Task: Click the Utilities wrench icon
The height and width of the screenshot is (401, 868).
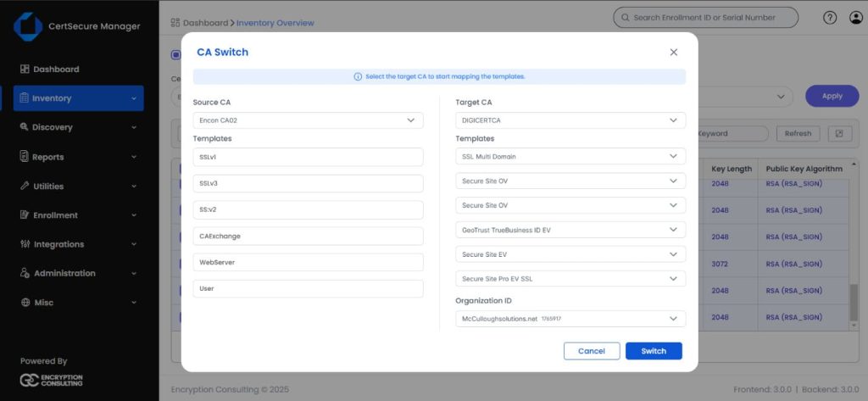Action: 25,186
